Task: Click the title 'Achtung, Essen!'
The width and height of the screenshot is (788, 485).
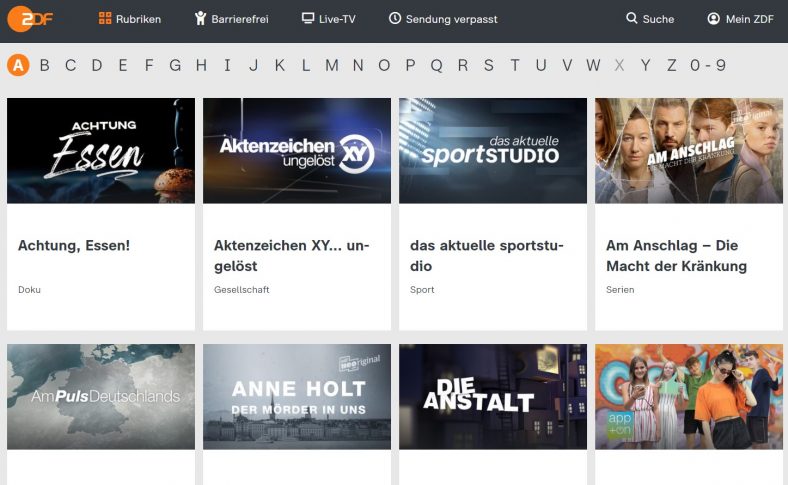Action: coord(74,246)
